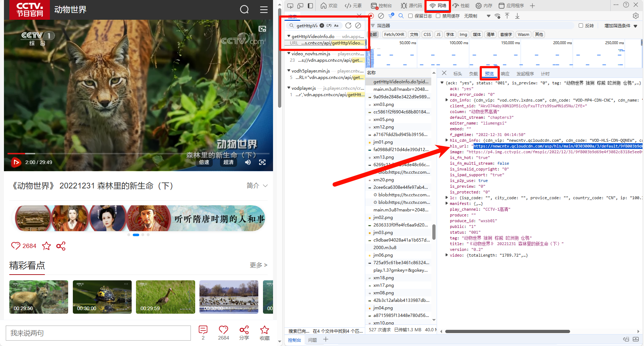Open network search magnifier icon

[401, 16]
